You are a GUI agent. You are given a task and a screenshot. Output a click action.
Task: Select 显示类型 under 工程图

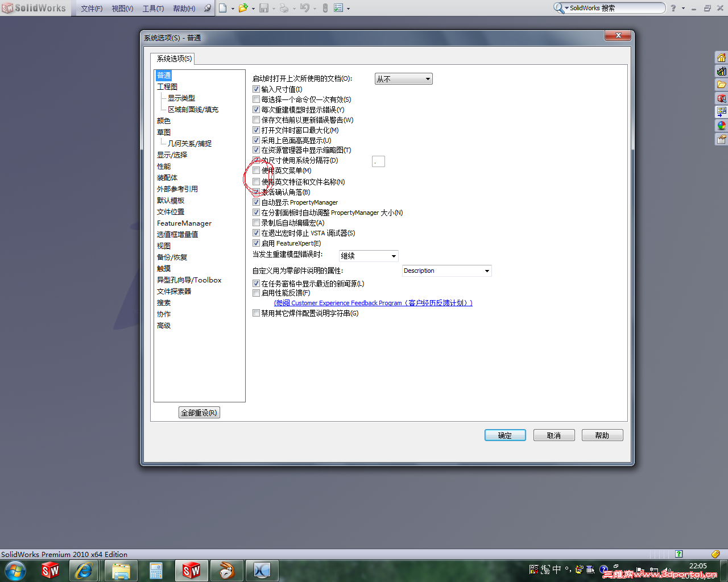pos(181,98)
